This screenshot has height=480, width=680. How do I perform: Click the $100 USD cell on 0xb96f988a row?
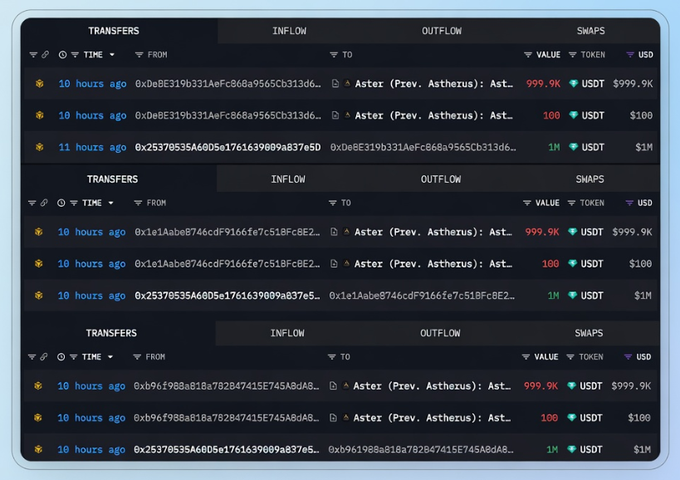click(x=639, y=418)
